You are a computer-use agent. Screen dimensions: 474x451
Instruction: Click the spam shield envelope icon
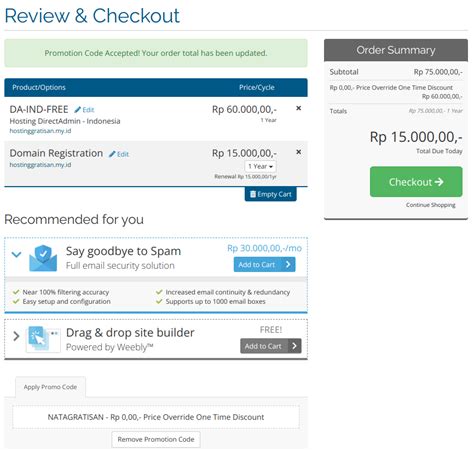pyautogui.click(x=43, y=258)
